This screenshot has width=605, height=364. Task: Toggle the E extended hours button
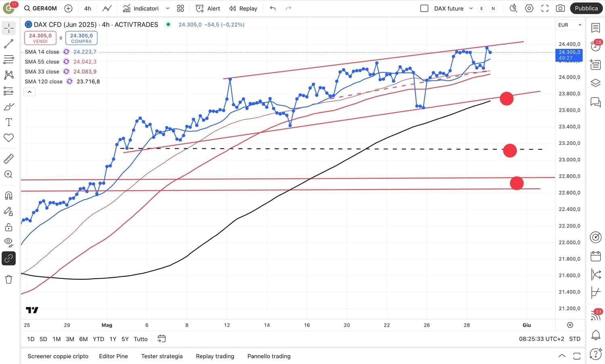(482, 8)
